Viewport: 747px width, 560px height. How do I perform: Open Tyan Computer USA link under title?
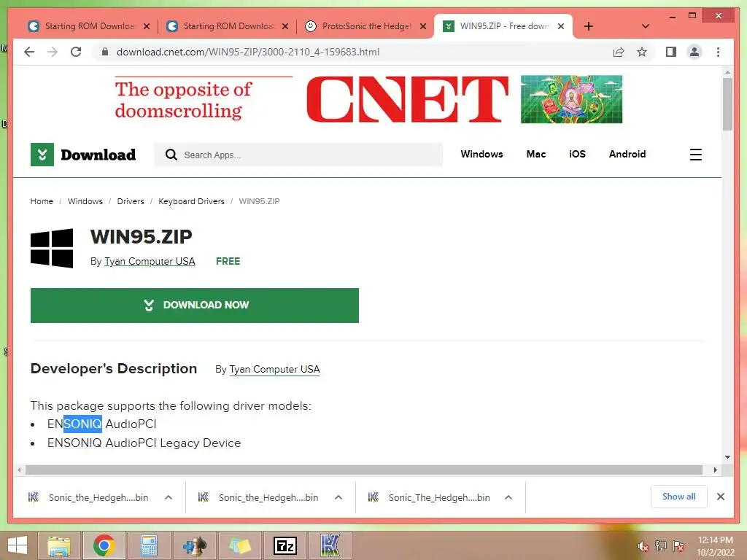click(150, 261)
